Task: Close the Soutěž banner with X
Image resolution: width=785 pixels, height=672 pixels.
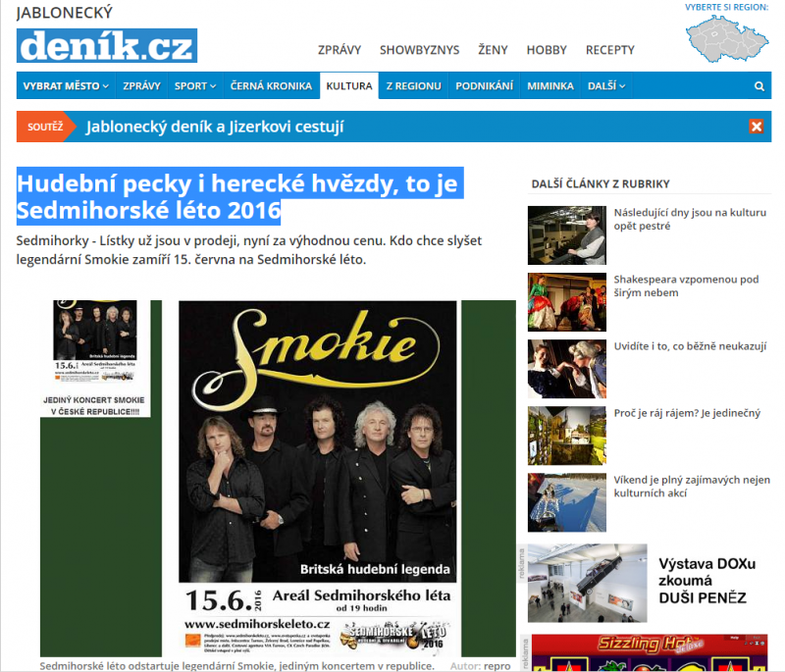Action: point(757,127)
